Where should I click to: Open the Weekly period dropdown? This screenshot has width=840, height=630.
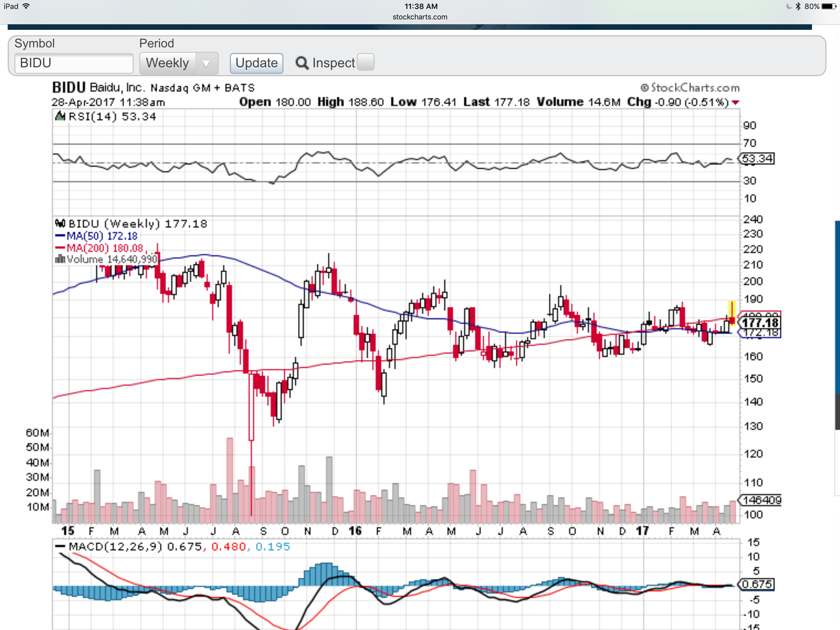(x=178, y=63)
